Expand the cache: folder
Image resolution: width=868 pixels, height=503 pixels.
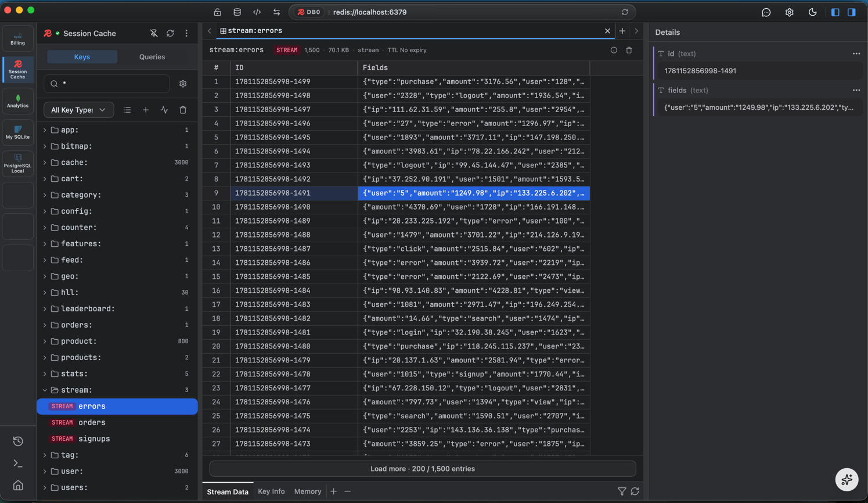click(116, 163)
